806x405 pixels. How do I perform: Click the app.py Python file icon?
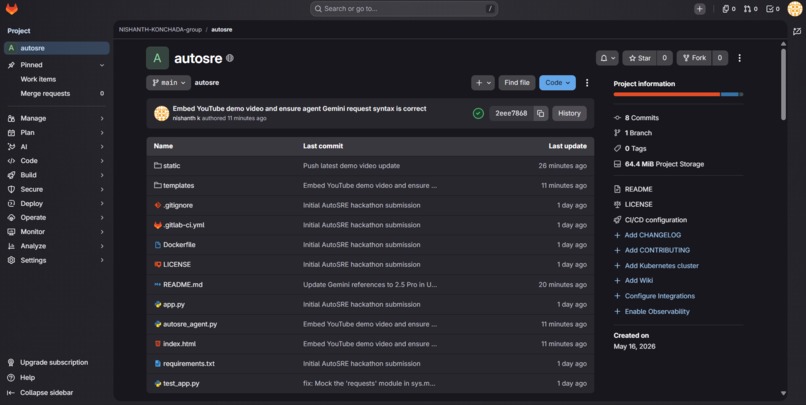[158, 304]
